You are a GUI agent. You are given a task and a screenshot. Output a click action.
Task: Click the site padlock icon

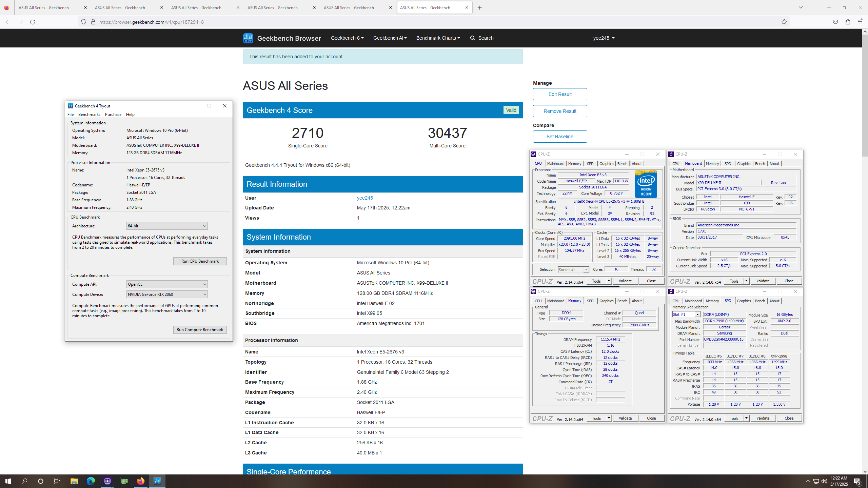coord(93,22)
